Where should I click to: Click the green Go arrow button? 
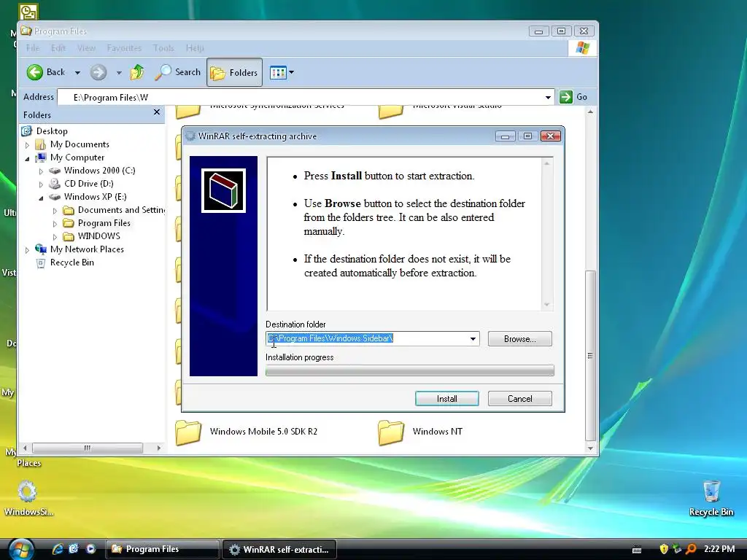pos(566,97)
